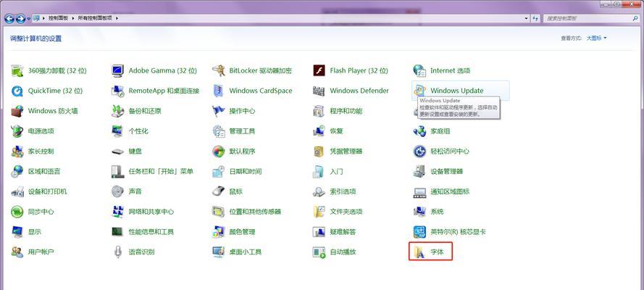Click the 任务栏和「开始」菜单 label

click(x=161, y=171)
